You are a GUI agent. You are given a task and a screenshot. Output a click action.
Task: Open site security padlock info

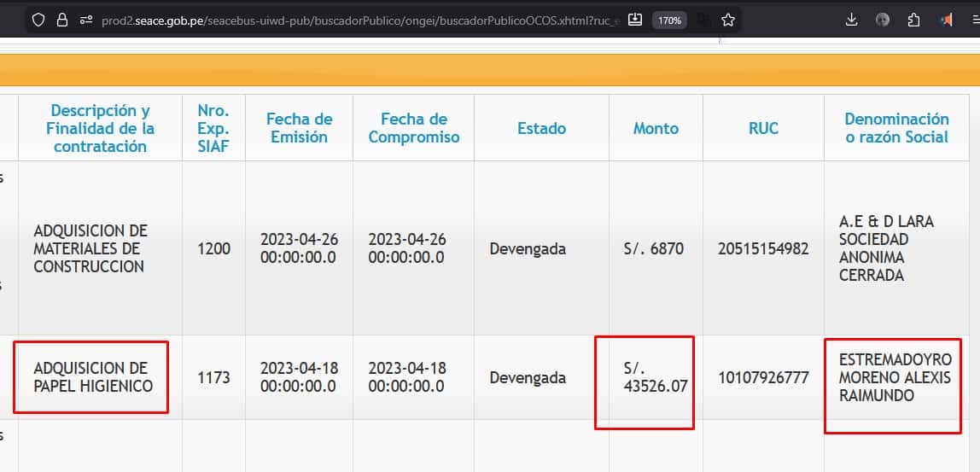coord(62,20)
